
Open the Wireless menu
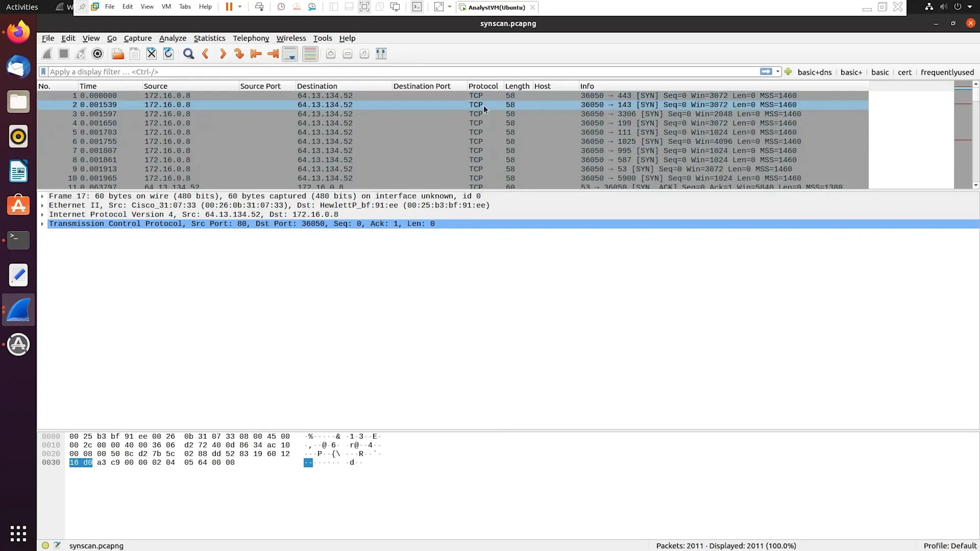291,38
